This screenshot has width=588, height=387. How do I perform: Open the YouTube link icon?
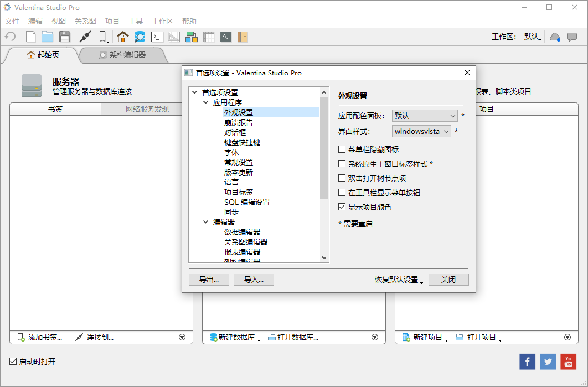click(x=569, y=362)
